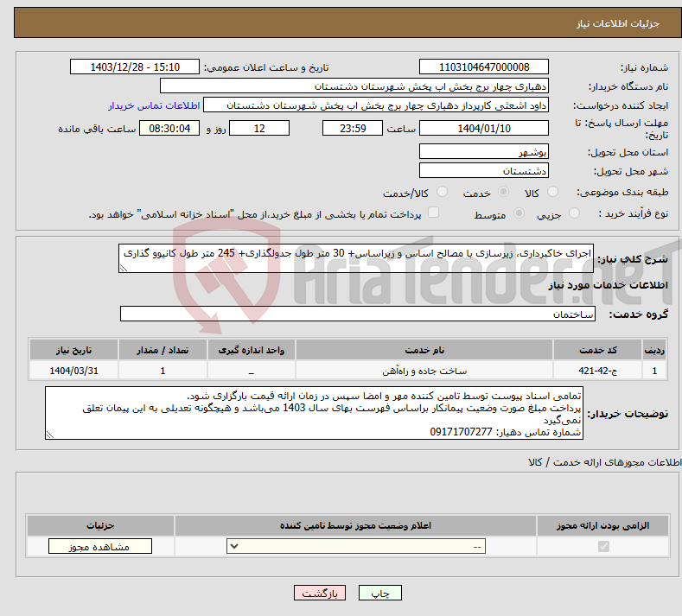The image size is (682, 616).
Task: Open the اطلاعات تماس خریدار link
Action: coord(154,105)
